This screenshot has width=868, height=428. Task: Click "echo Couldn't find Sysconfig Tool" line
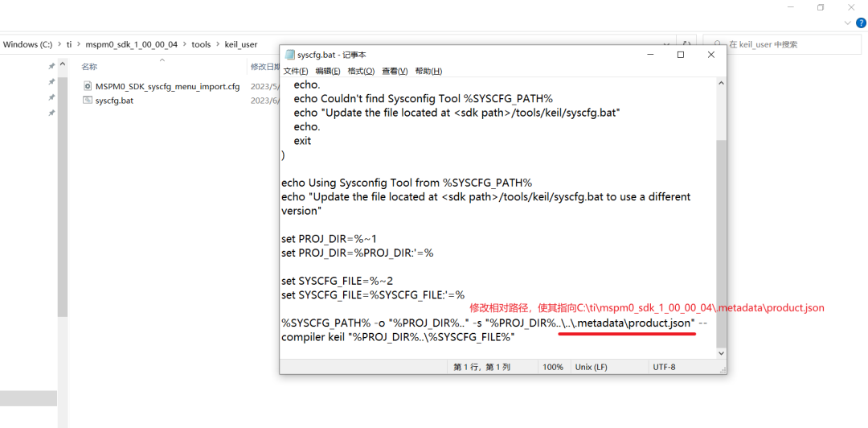[x=424, y=99]
